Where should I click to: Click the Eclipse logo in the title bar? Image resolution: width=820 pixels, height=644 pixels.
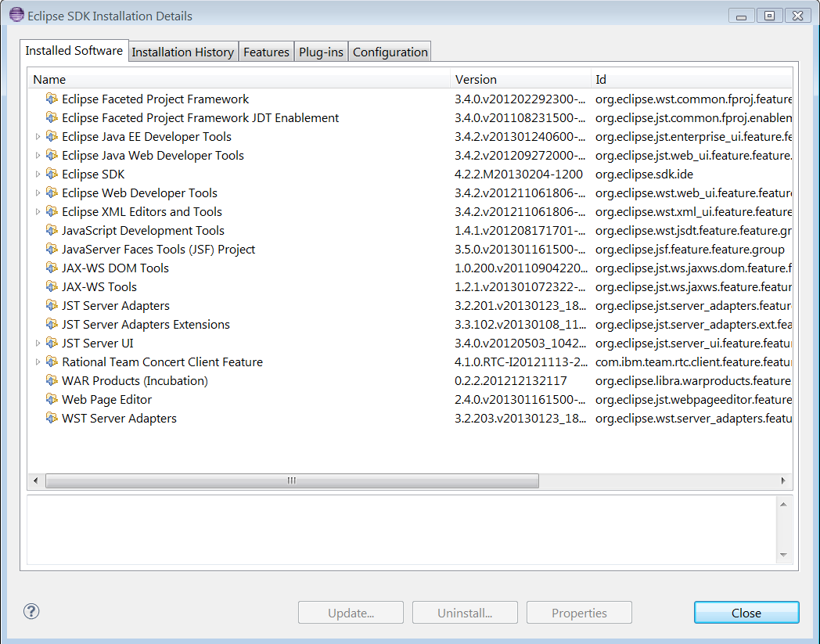tap(16, 15)
